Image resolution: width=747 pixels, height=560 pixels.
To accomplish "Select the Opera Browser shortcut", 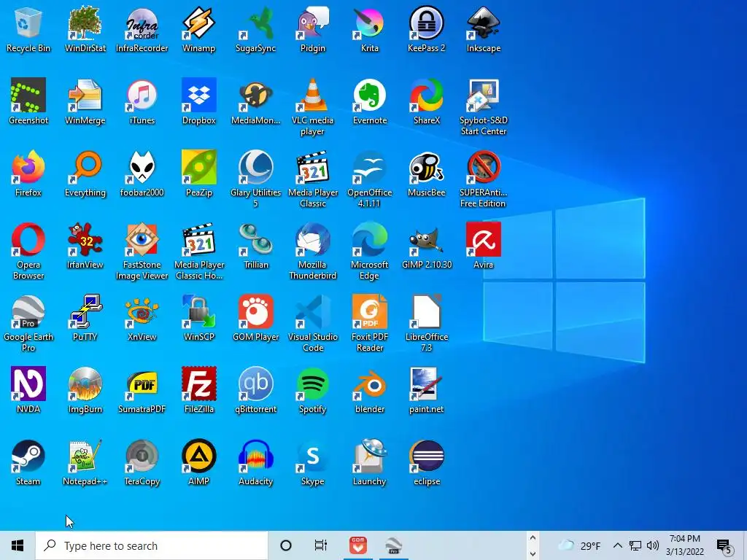I will [28, 252].
